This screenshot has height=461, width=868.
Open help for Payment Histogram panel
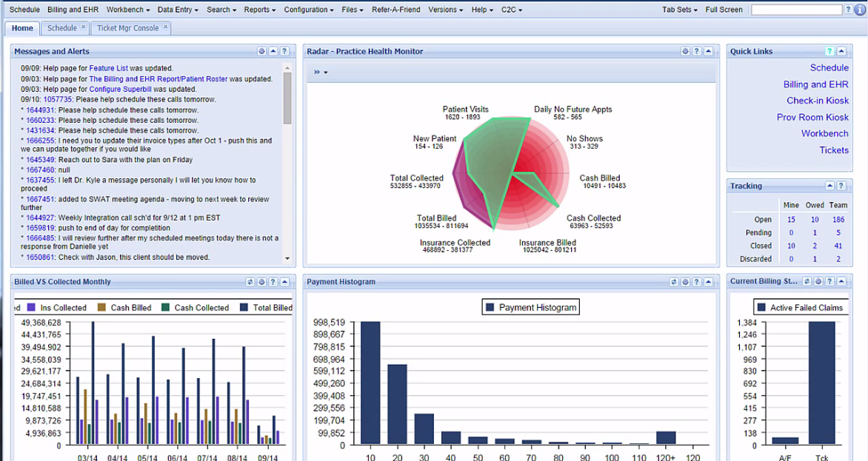pos(697,282)
